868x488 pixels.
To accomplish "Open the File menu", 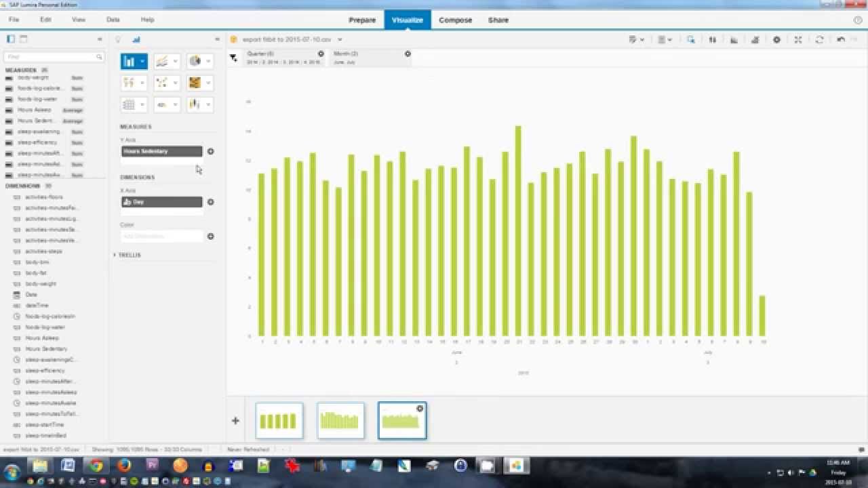I will [14, 20].
